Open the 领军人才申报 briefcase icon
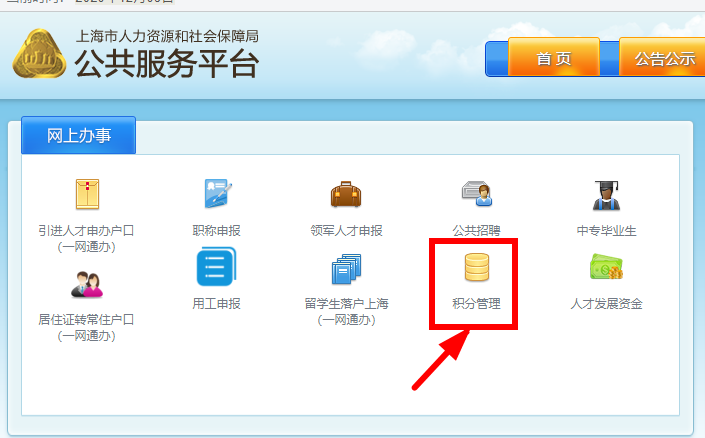The width and height of the screenshot is (705, 438). click(346, 194)
